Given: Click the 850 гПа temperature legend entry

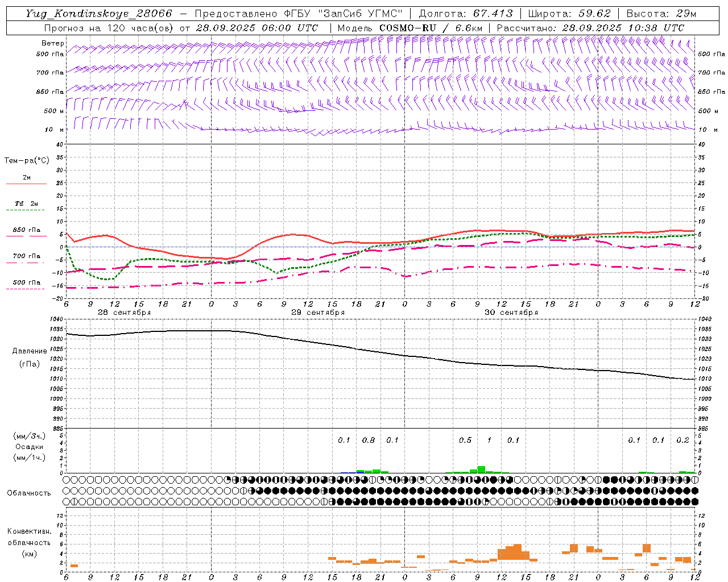Looking at the screenshot, I should coord(27,230).
